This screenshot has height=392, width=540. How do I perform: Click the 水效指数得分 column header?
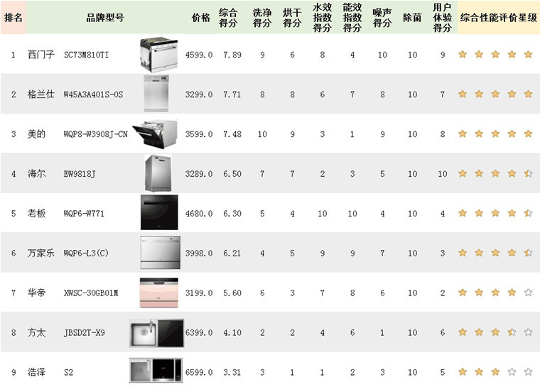tap(323, 18)
